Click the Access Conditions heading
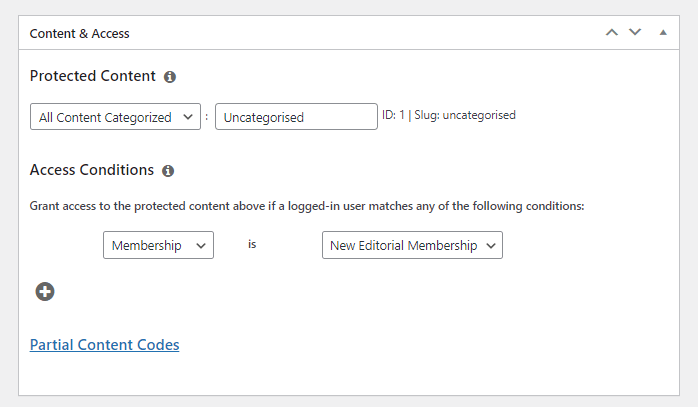Screen dimensions: 698x407 coord(92,170)
